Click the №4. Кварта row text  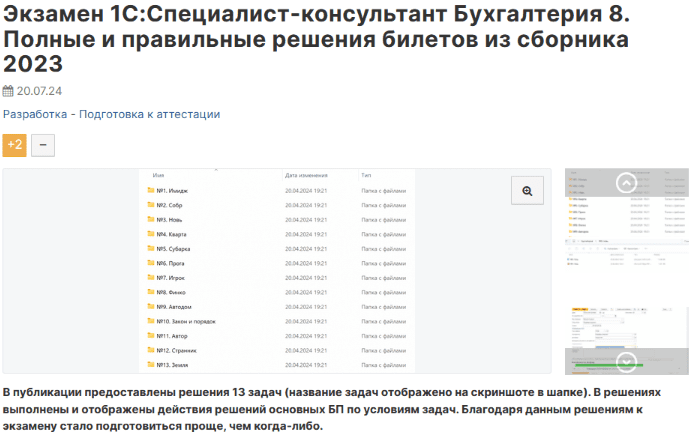click(172, 235)
